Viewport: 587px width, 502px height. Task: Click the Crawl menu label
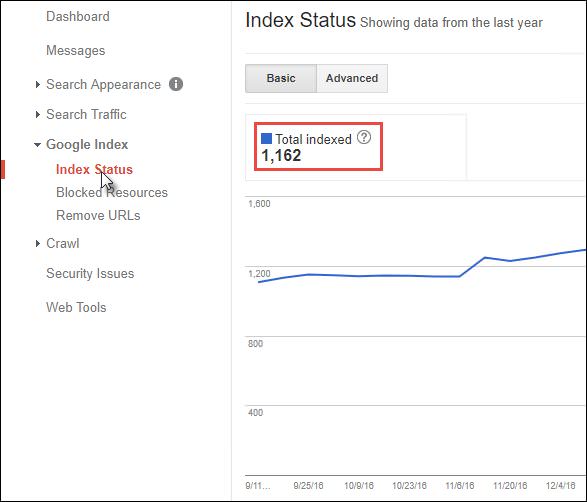tap(63, 243)
